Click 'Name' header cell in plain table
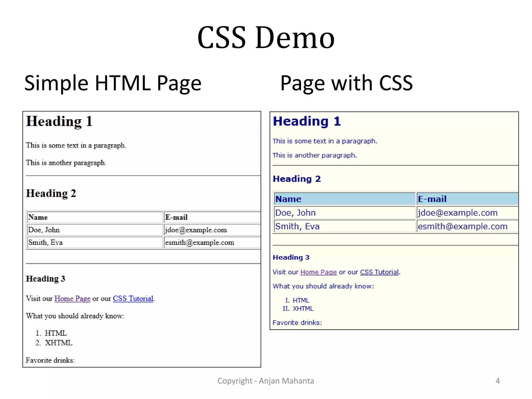The image size is (532, 399). coord(95,217)
